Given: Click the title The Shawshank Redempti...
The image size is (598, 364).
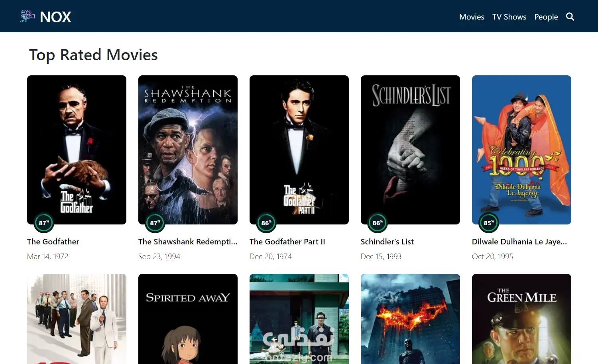Looking at the screenshot, I should click(x=188, y=242).
